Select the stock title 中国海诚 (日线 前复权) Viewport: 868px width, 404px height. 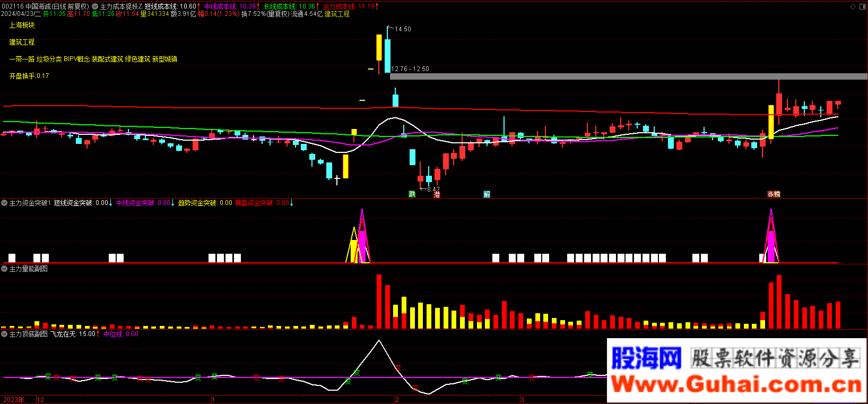pyautogui.click(x=57, y=6)
